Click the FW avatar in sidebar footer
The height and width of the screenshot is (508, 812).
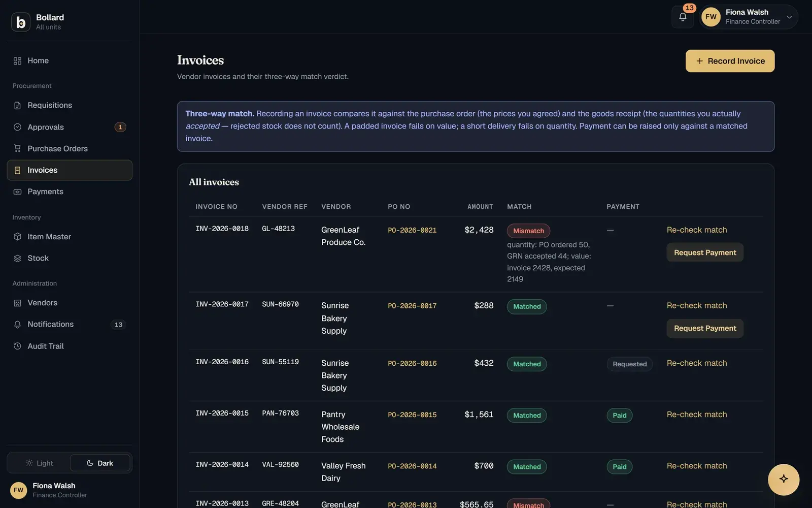[x=19, y=490]
